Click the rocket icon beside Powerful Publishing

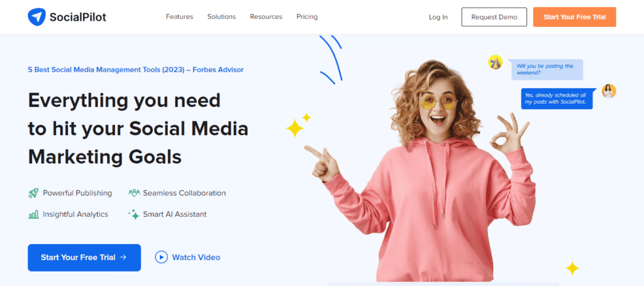(x=33, y=193)
